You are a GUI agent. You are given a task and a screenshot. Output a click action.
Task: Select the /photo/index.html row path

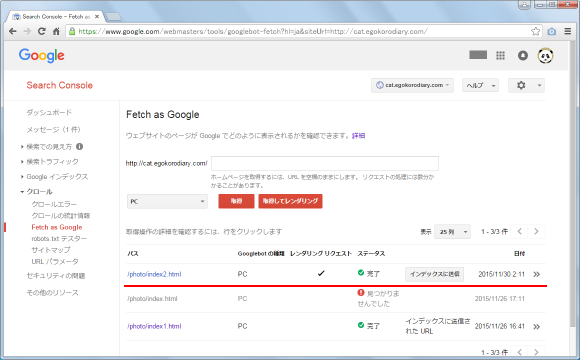[x=152, y=299]
